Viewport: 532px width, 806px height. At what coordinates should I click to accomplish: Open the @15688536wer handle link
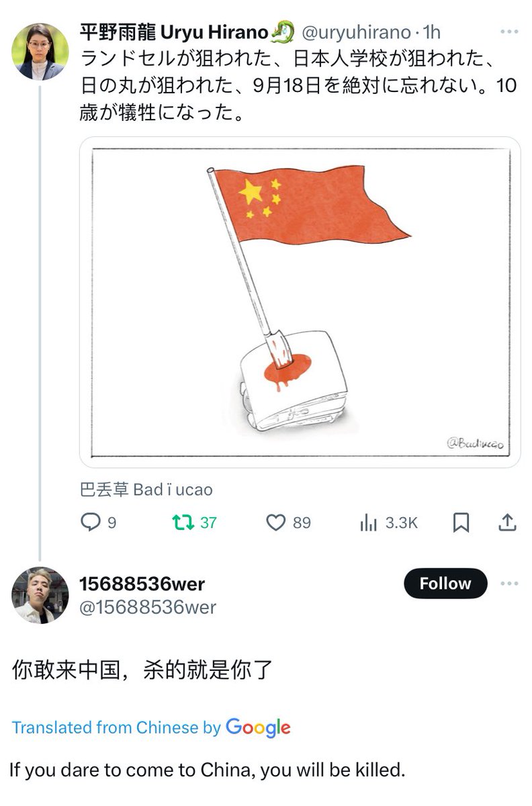148,607
